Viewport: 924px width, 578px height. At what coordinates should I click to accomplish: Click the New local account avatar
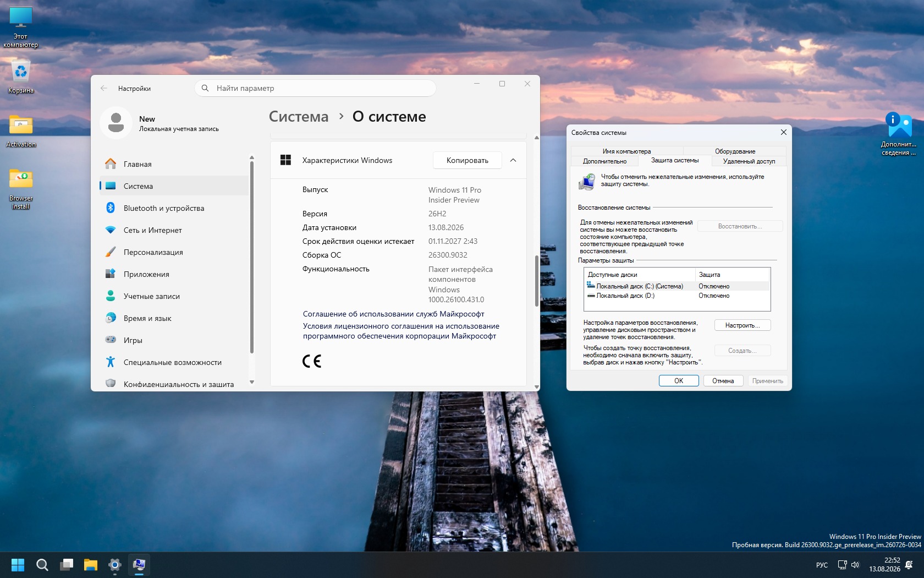(116, 123)
